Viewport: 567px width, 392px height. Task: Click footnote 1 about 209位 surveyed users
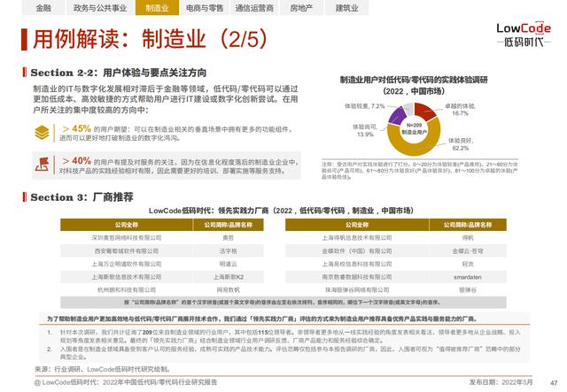coord(283,336)
